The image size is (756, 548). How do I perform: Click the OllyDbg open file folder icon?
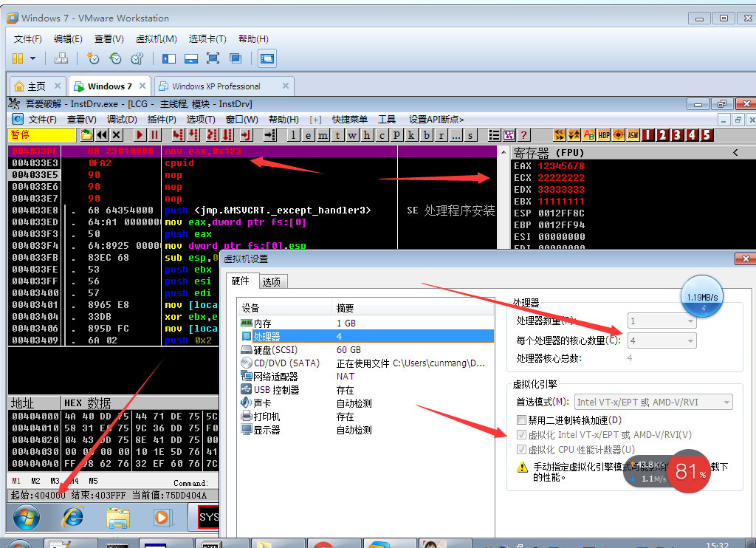click(87, 135)
